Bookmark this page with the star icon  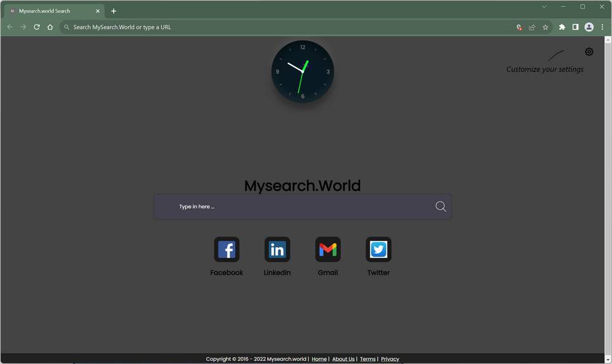coord(545,27)
